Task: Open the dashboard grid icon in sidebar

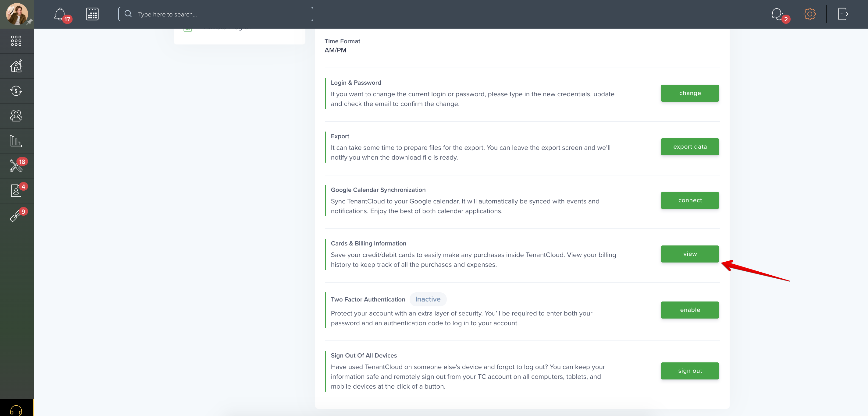Action: 16,41
